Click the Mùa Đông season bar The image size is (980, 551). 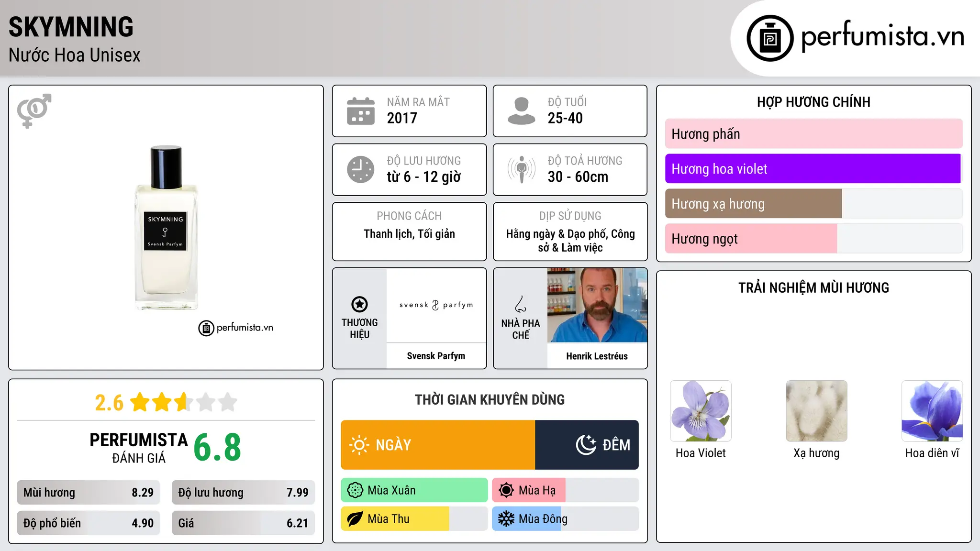[566, 519]
